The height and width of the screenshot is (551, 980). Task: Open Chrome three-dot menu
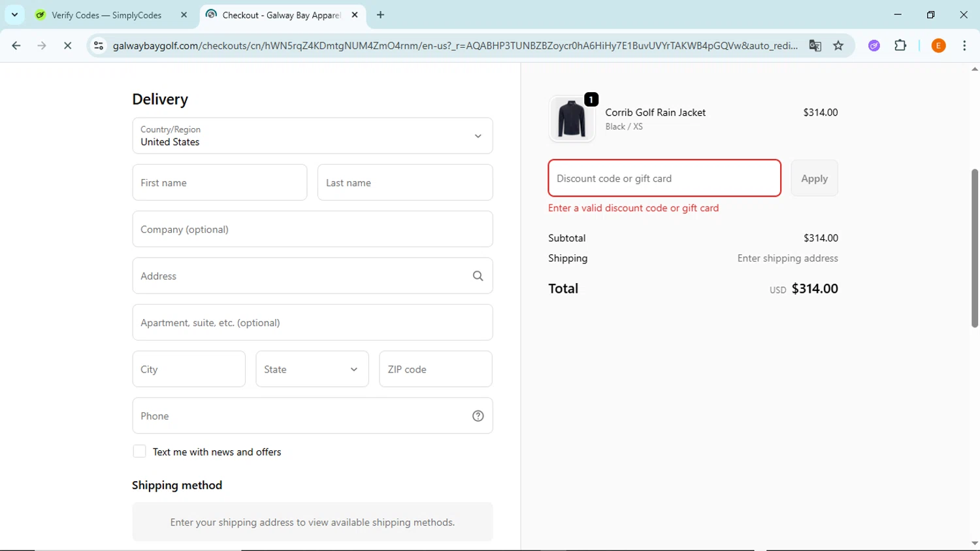click(964, 46)
